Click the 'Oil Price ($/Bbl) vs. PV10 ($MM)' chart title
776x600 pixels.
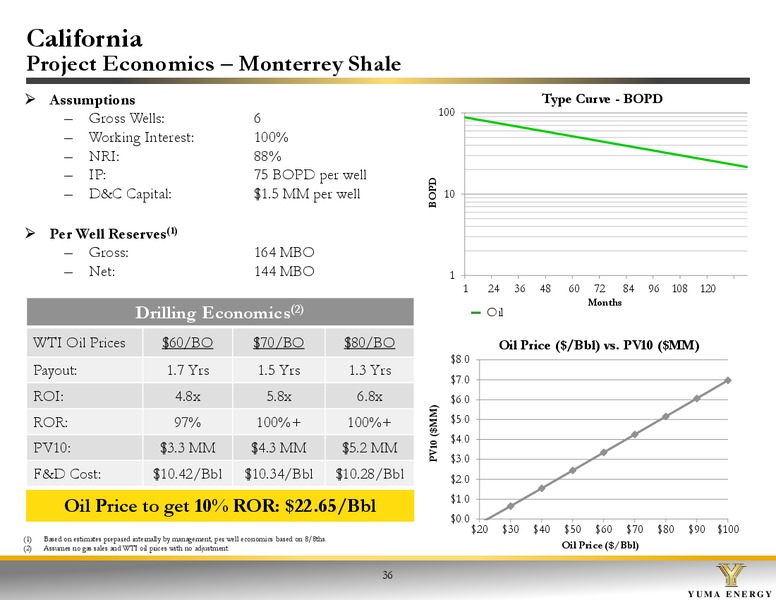[599, 345]
